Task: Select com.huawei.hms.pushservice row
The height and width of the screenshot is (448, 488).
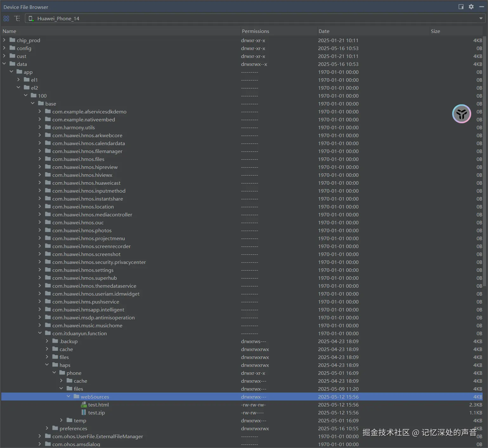Action: pyautogui.click(x=242, y=302)
